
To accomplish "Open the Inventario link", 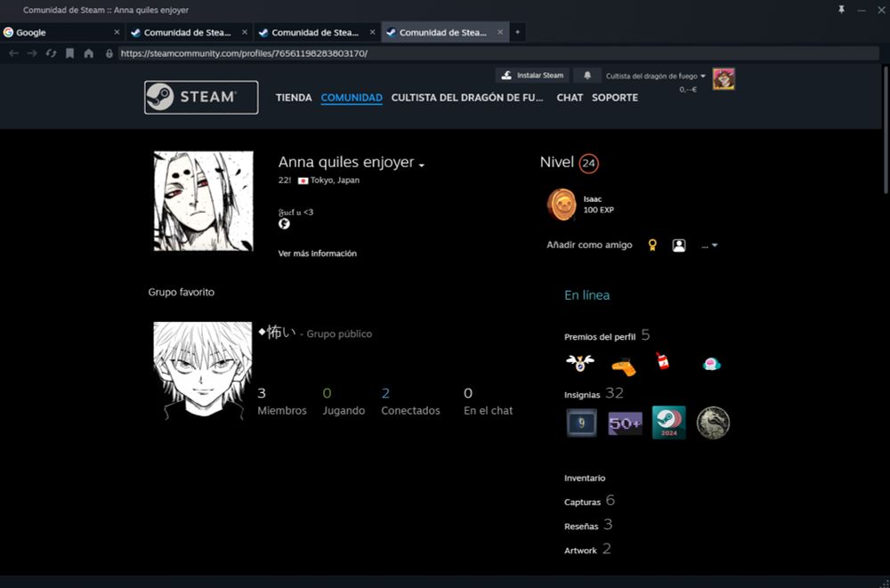I will (585, 479).
